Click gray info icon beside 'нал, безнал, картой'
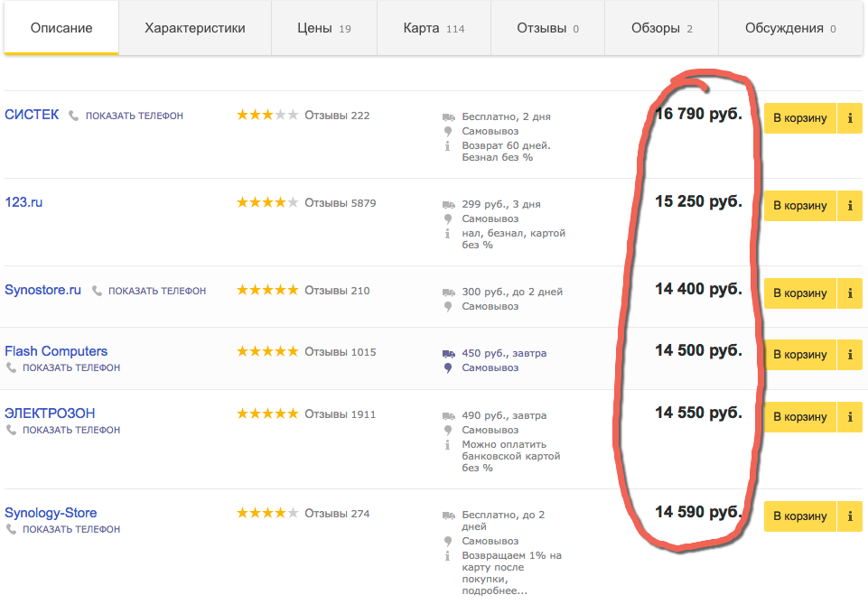Viewport: 868px width, 604px height. 447,234
